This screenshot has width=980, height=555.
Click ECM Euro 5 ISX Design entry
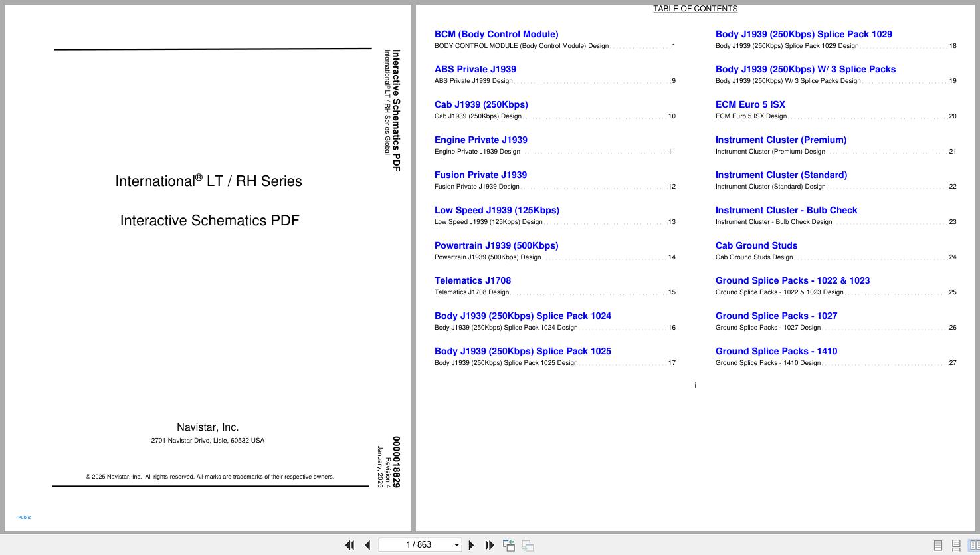pyautogui.click(x=836, y=116)
